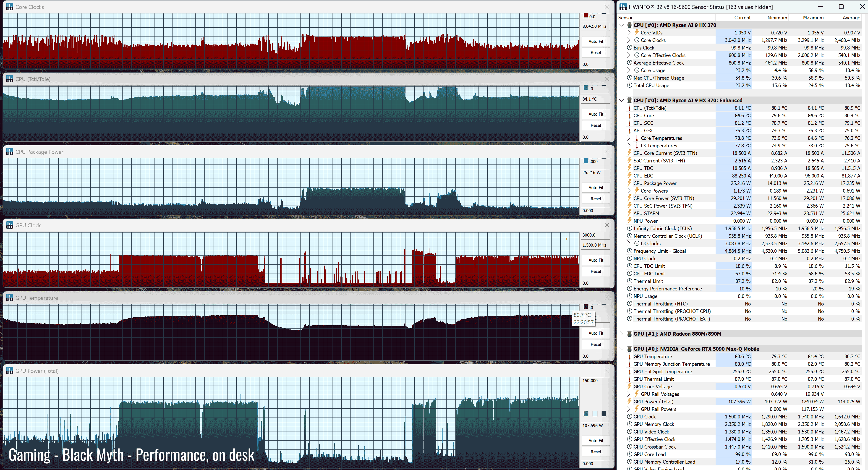The width and height of the screenshot is (868, 470).
Task: Click HWiNFO icon in Core Clocks window title
Action: (9, 7)
